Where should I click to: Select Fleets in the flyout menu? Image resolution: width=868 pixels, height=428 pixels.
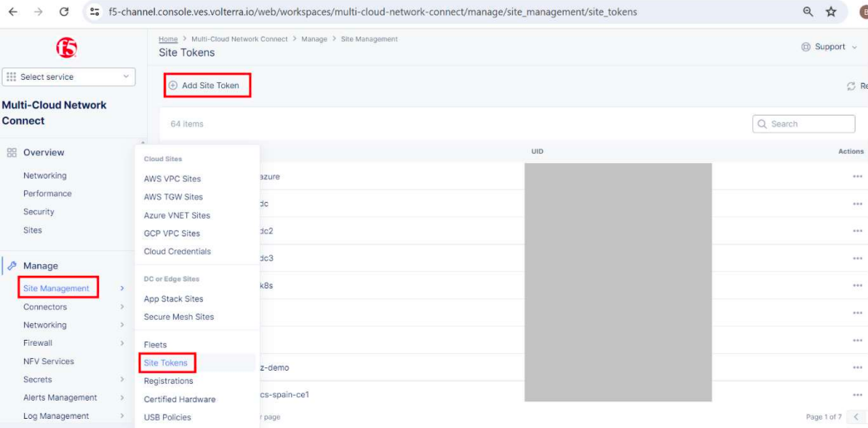pyautogui.click(x=155, y=344)
